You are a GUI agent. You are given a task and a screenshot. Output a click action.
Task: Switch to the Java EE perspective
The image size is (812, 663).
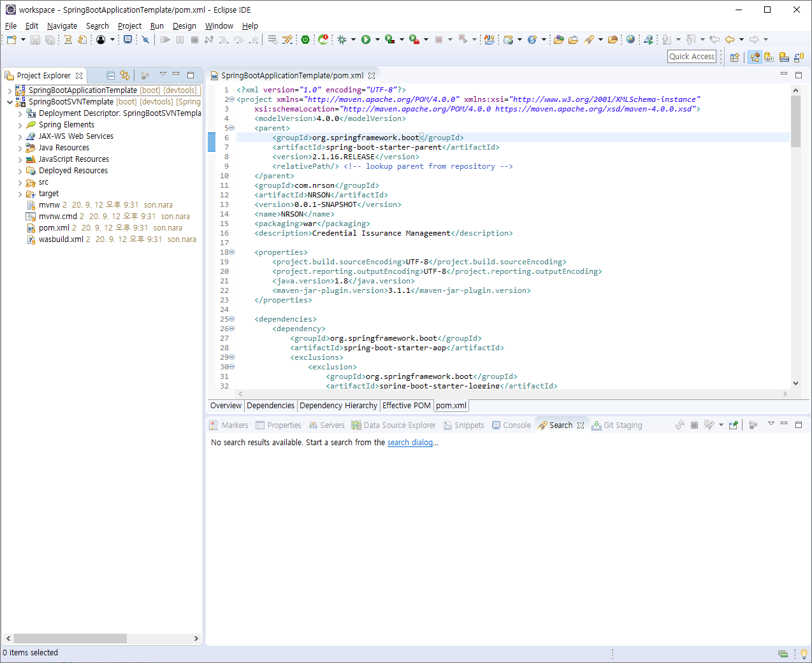(755, 57)
